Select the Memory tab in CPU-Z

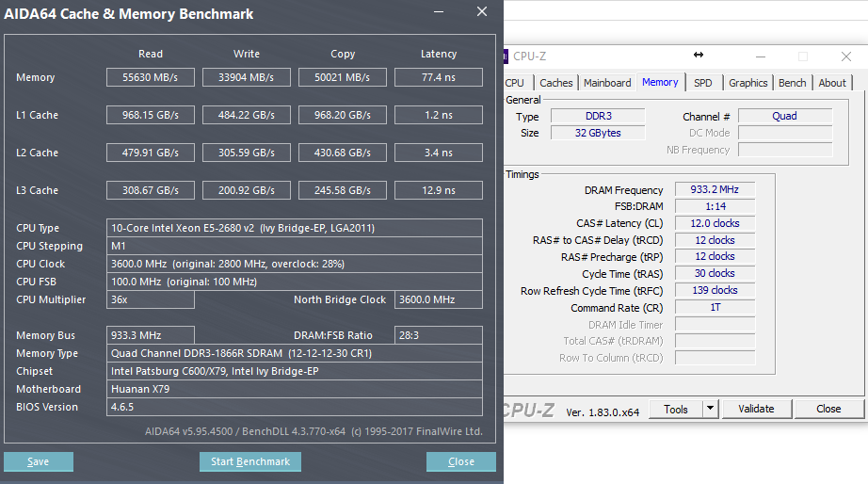pos(660,82)
